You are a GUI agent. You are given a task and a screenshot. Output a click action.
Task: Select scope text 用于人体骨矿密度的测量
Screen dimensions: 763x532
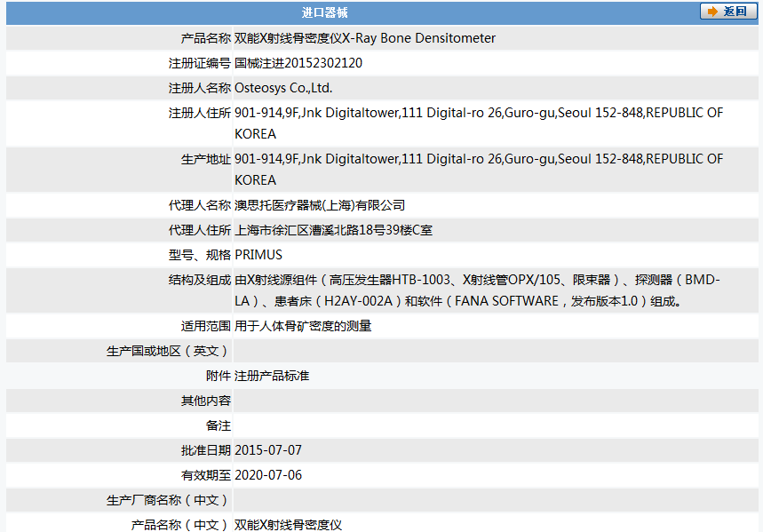click(303, 326)
